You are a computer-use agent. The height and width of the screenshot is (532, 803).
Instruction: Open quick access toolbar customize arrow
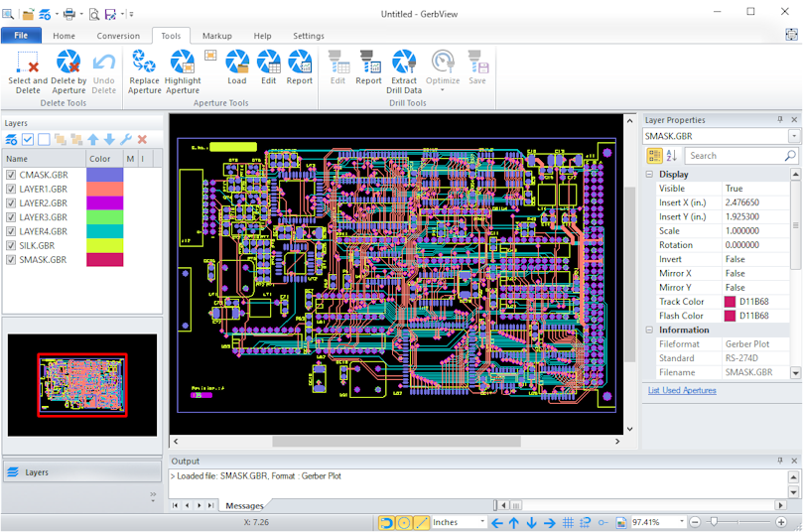[x=131, y=14]
